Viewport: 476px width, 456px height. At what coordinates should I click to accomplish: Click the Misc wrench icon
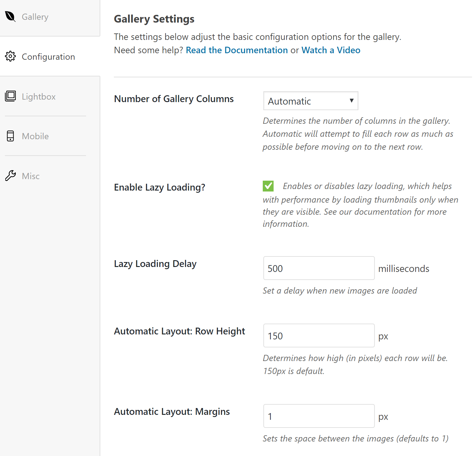pos(10,176)
